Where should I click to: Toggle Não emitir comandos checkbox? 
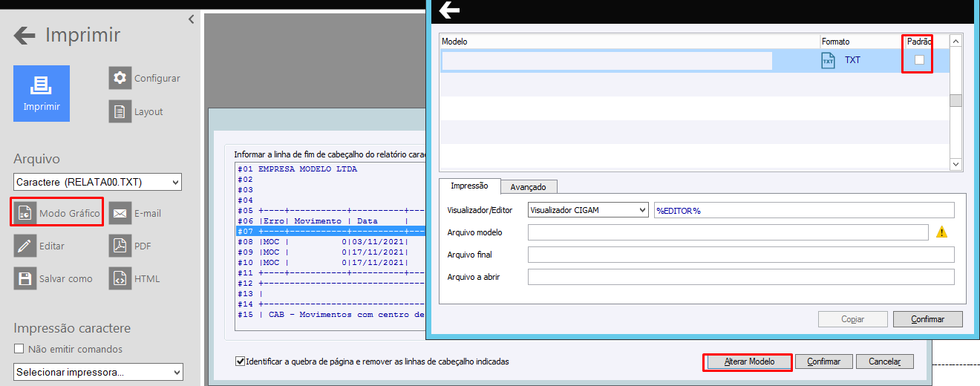19,349
